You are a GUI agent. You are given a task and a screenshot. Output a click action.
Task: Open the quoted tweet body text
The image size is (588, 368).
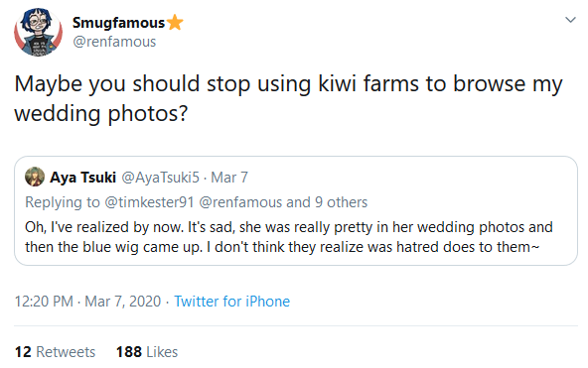289,237
